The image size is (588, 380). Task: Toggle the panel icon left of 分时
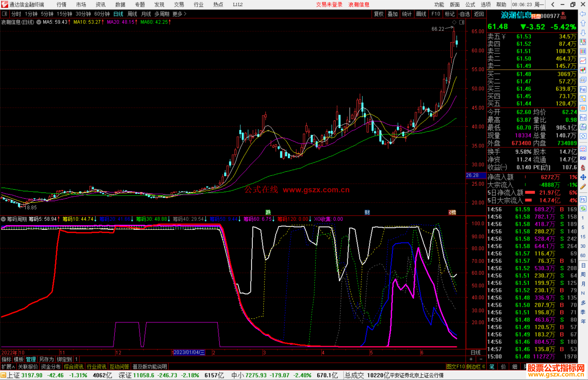pos(5,14)
